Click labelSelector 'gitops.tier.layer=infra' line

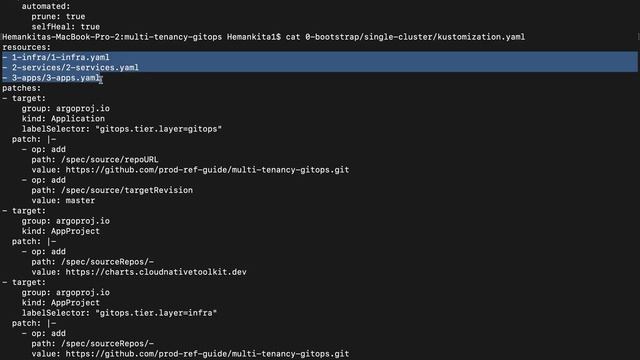coord(119,313)
